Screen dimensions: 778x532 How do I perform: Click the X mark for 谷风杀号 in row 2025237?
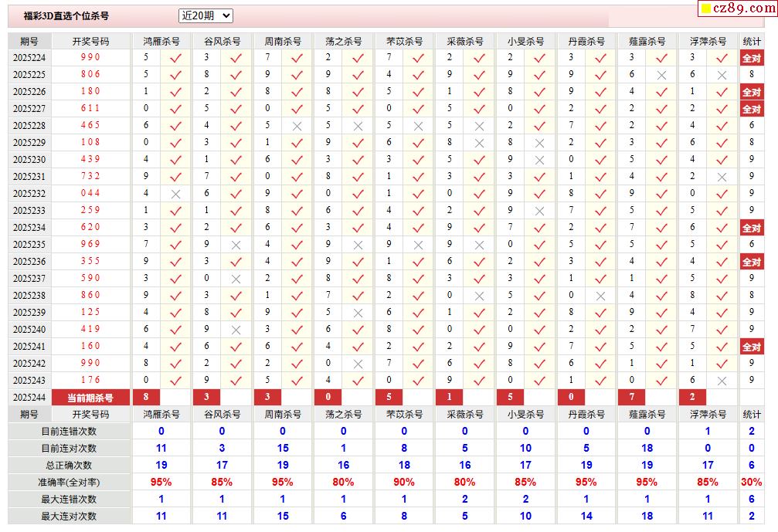click(x=236, y=280)
